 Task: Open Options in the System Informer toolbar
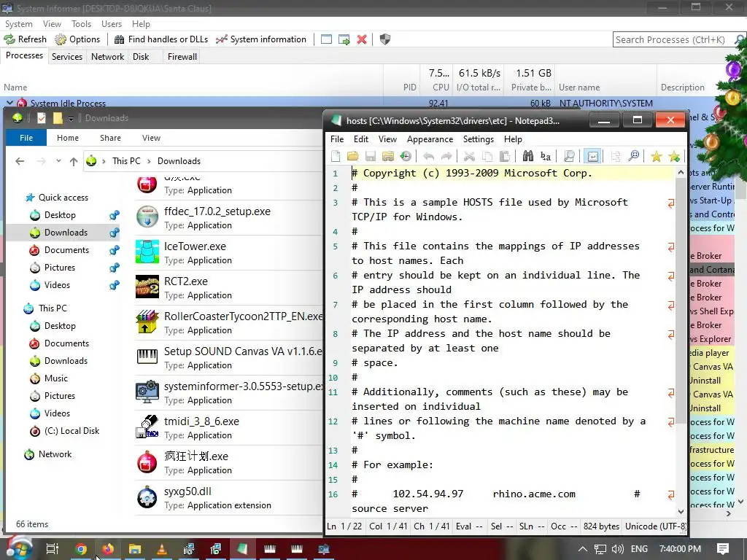point(77,39)
